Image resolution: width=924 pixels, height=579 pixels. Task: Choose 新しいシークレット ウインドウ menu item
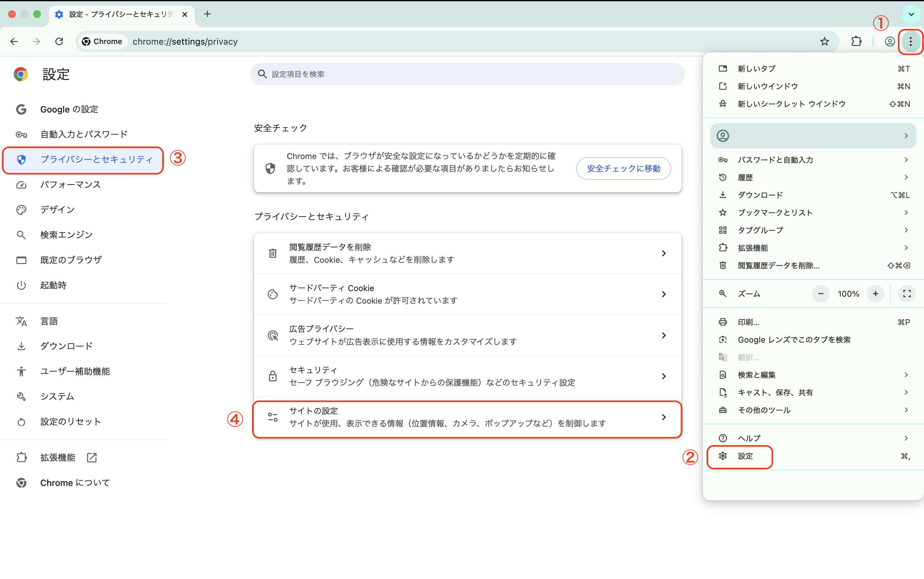click(813, 104)
